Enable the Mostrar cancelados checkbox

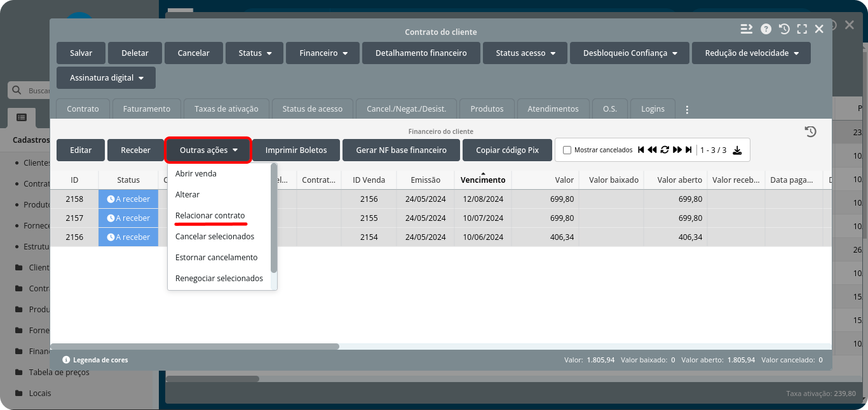click(567, 150)
